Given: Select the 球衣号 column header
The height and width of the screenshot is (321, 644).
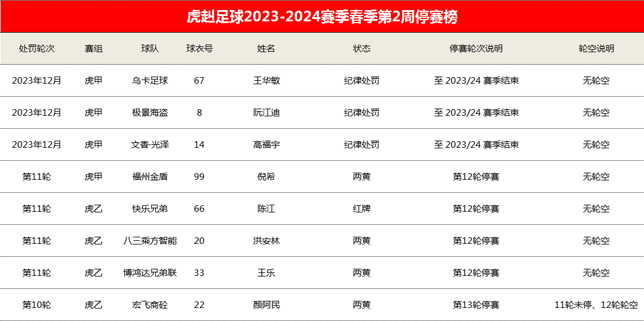Looking at the screenshot, I should click(x=199, y=49).
